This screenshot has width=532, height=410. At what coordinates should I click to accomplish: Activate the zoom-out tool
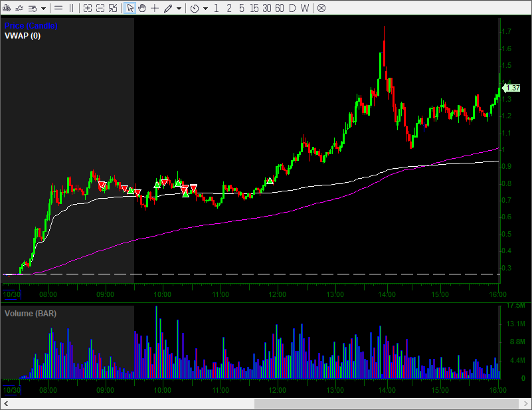click(x=102, y=8)
